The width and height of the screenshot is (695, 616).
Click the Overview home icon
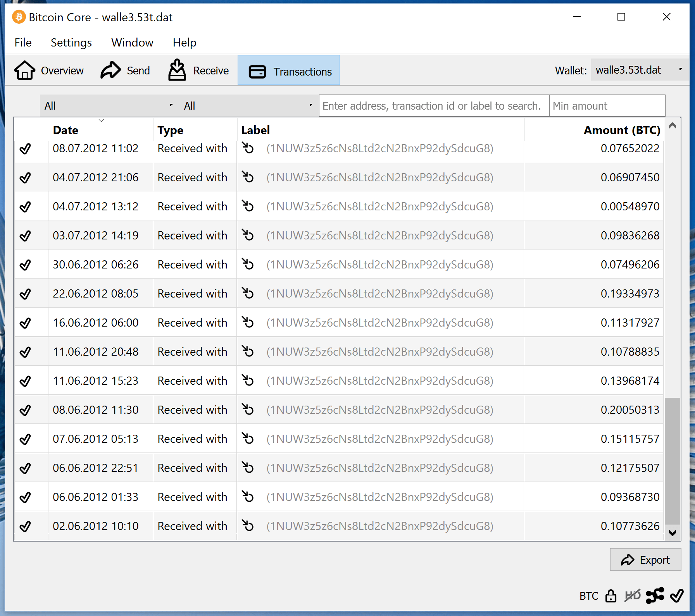coord(24,70)
